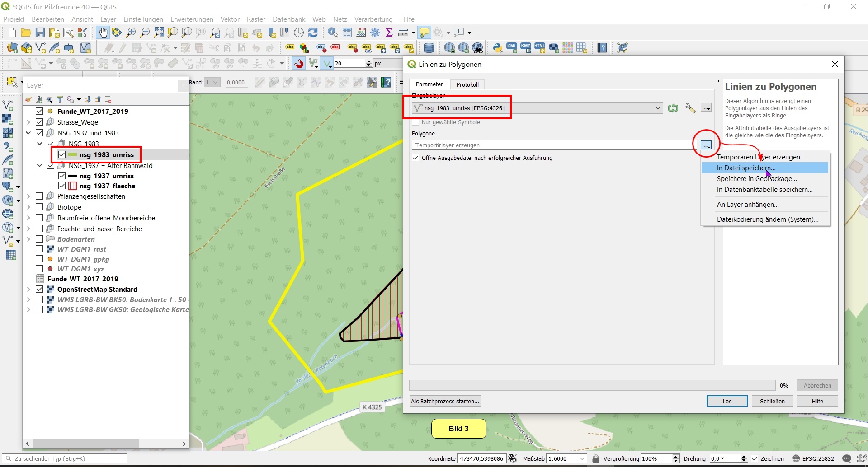The width and height of the screenshot is (868, 467).
Task: Click the Python console icon
Action: pyautogui.click(x=498, y=48)
